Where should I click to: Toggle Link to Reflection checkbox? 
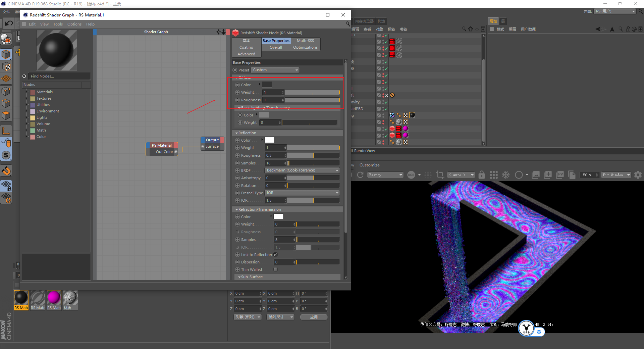276,255
